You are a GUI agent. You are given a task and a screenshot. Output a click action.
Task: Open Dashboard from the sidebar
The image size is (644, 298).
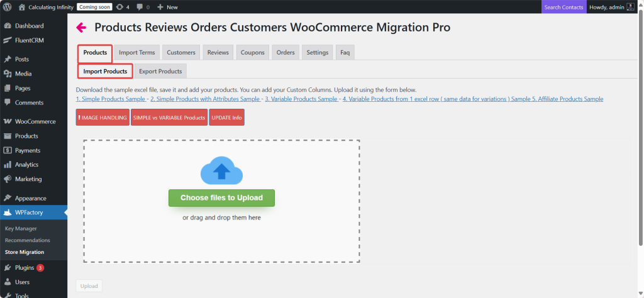pyautogui.click(x=29, y=26)
